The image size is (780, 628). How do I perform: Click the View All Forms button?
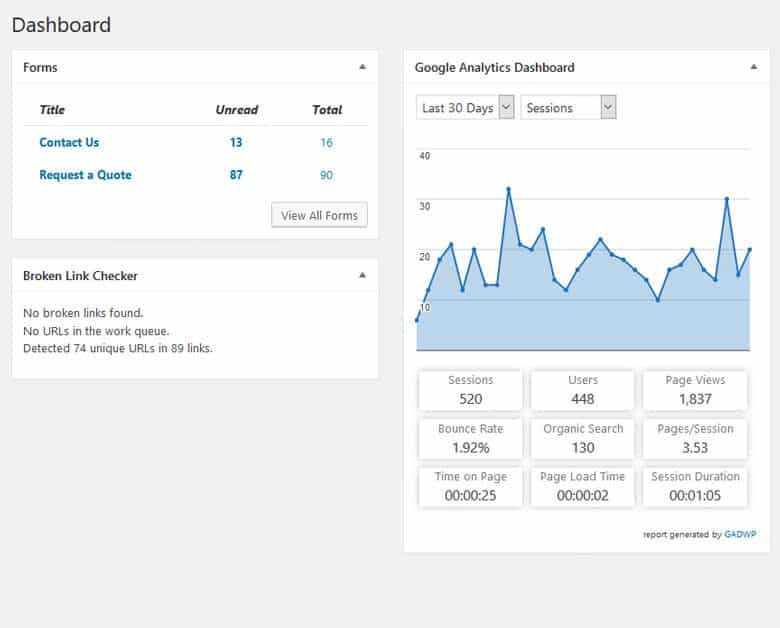pyautogui.click(x=319, y=215)
